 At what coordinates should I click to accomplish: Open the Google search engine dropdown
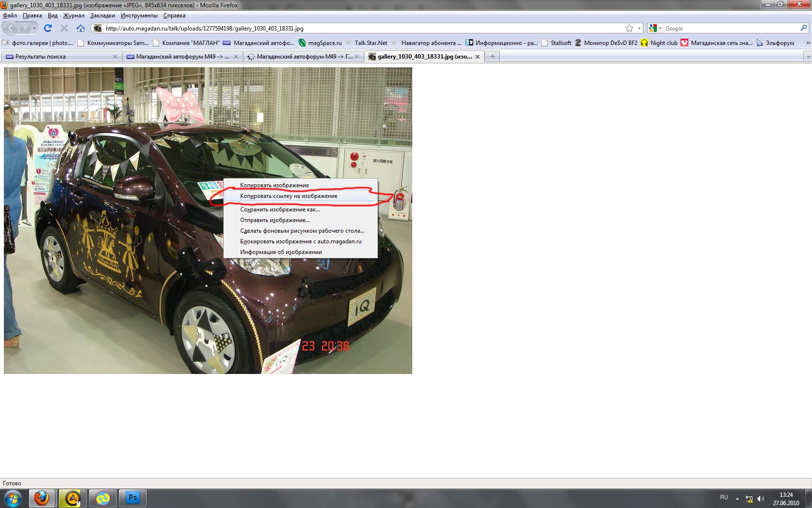(655, 29)
